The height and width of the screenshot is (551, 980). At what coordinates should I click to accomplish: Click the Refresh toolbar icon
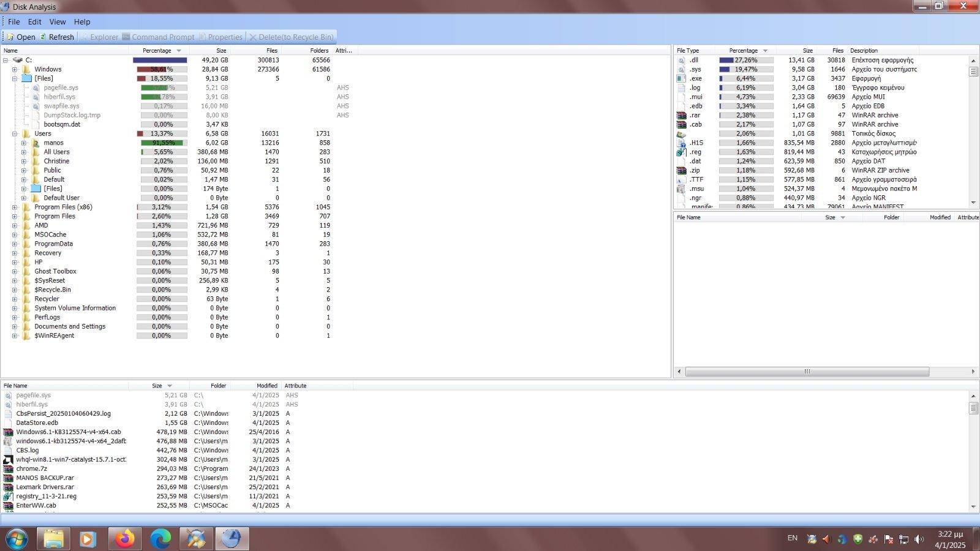43,37
